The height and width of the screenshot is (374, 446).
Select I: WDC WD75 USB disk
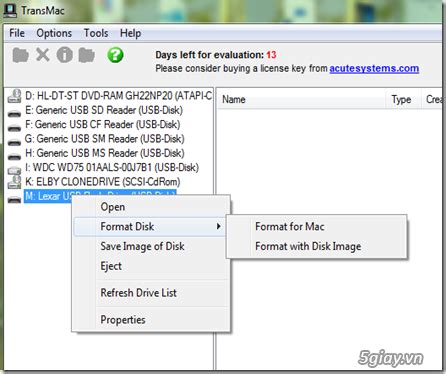tap(112, 168)
